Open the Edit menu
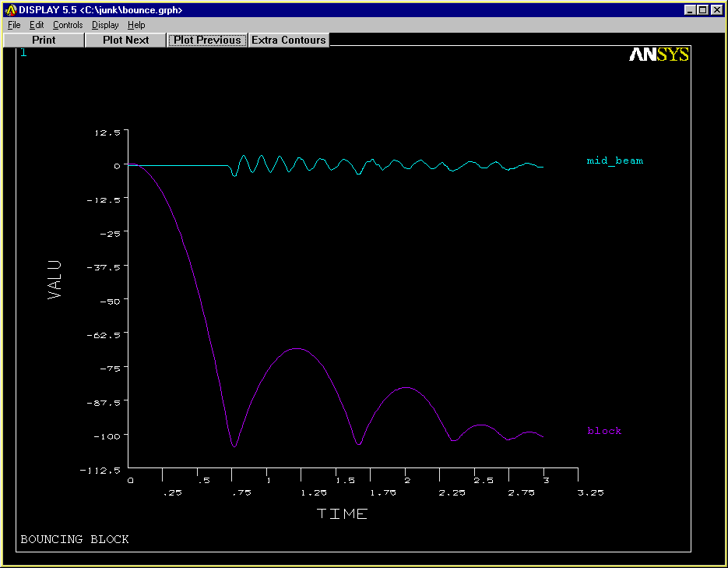728x568 pixels. [37, 25]
